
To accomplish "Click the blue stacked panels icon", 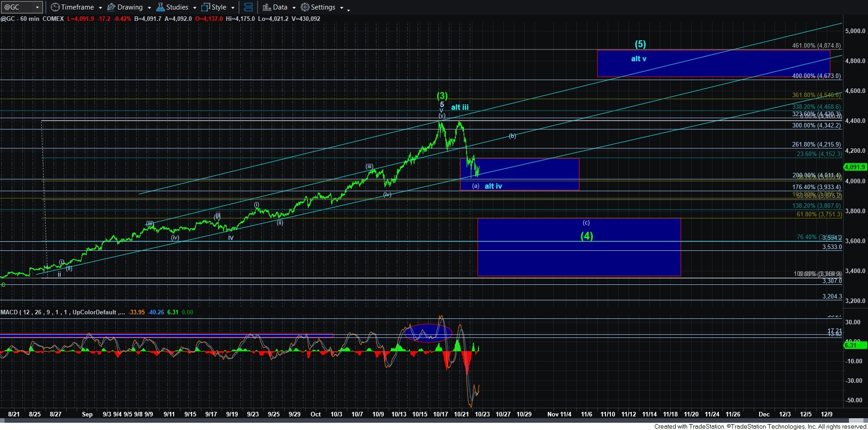I will tap(248, 7).
